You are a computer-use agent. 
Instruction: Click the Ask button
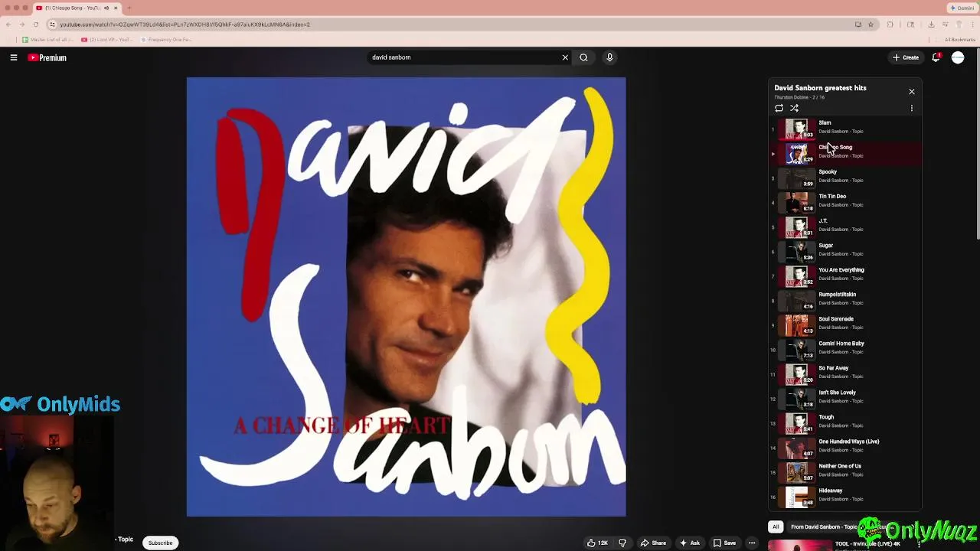689,543
